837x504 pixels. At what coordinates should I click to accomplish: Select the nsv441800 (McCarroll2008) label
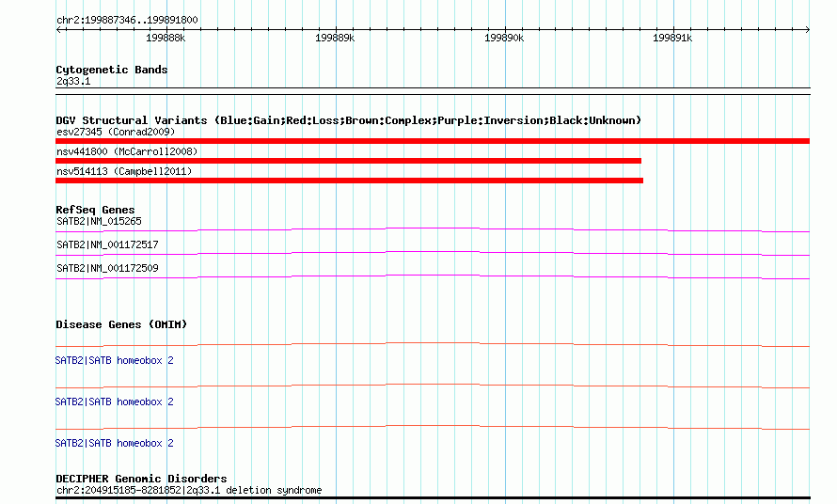point(127,151)
